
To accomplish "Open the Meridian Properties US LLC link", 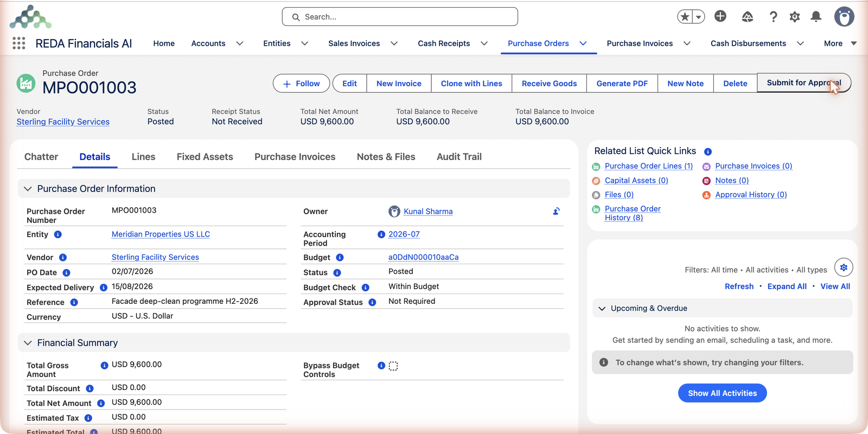I will 161,234.
